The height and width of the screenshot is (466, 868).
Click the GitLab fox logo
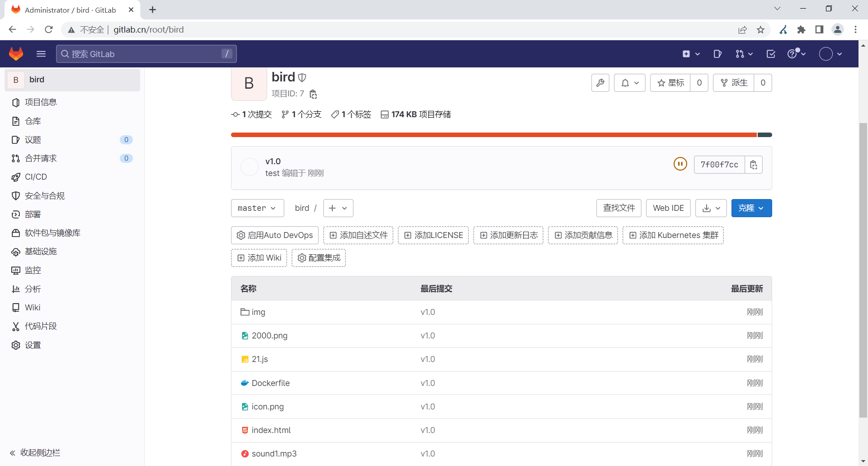click(x=16, y=54)
